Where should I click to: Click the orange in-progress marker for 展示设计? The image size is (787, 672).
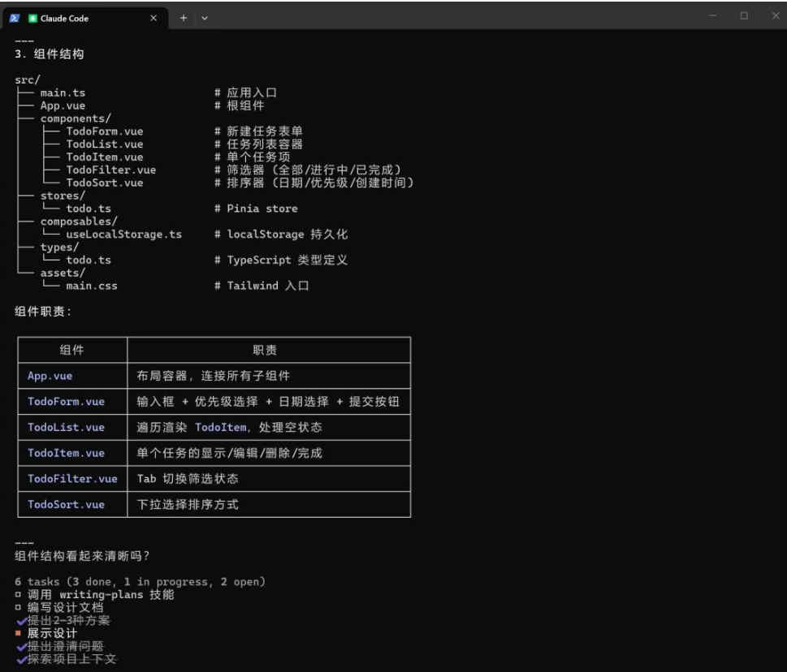click(x=18, y=633)
